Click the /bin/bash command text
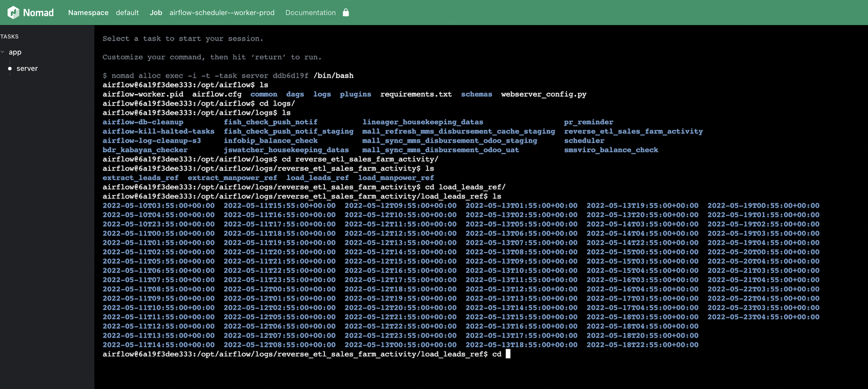This screenshot has height=389, width=868. (333, 75)
